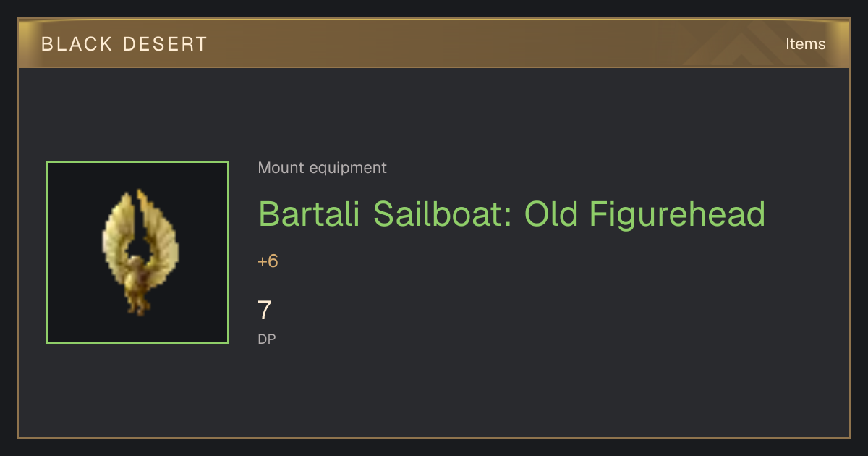Open the Bartali Sailboat: Old Figurehead title

[x=511, y=214]
